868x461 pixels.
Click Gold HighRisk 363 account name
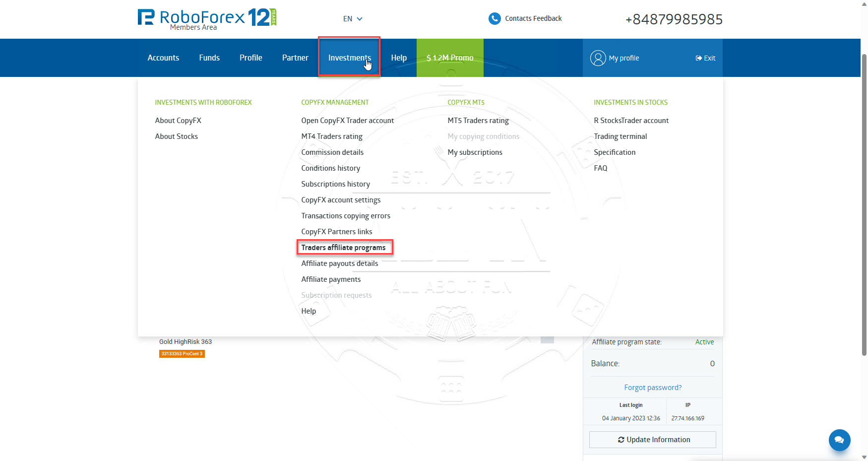[186, 342]
